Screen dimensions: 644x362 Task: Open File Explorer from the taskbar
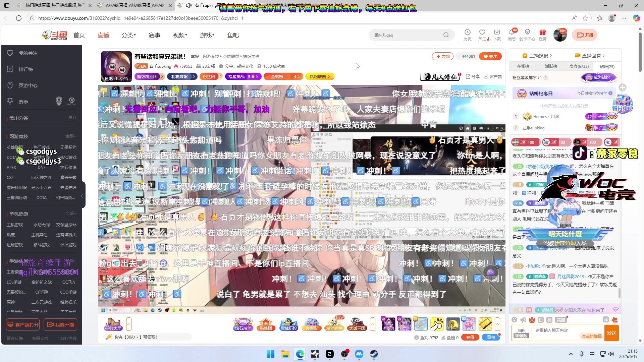coord(285,354)
